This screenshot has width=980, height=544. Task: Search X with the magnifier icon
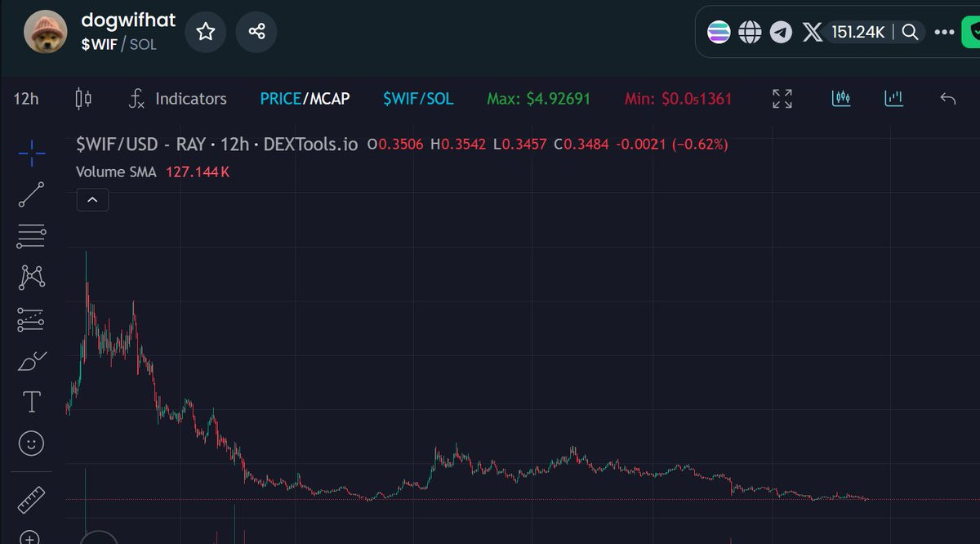pos(910,33)
